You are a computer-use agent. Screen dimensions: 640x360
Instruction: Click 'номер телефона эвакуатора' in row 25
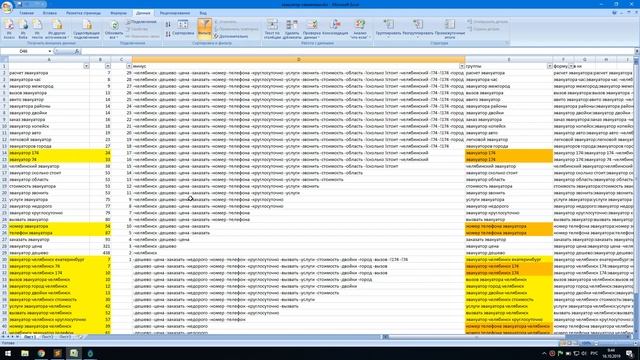click(x=509, y=226)
